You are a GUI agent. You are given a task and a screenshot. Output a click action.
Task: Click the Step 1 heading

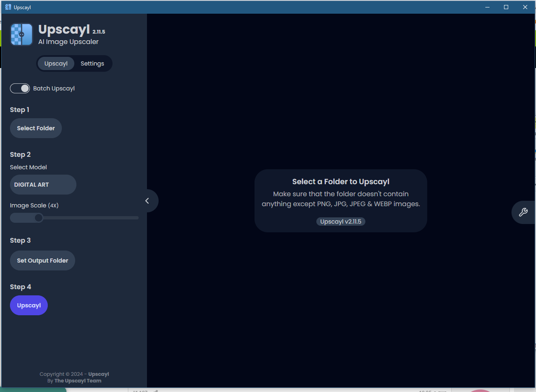click(20, 110)
